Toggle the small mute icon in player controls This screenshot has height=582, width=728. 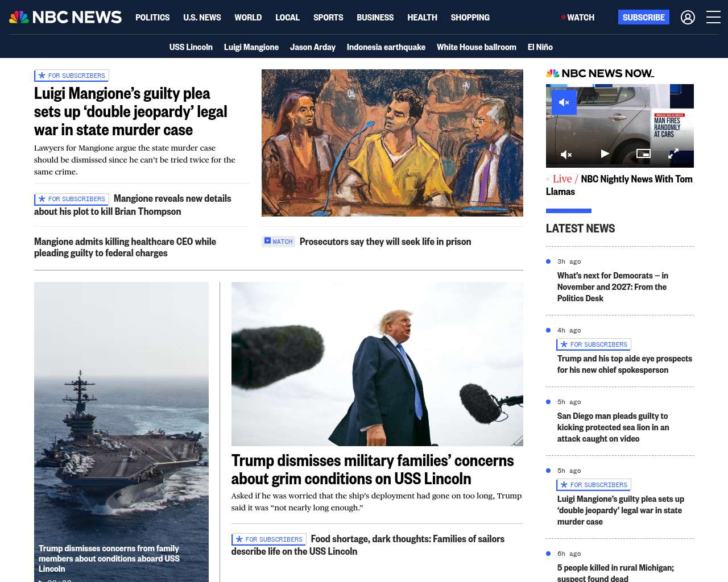coord(566,154)
